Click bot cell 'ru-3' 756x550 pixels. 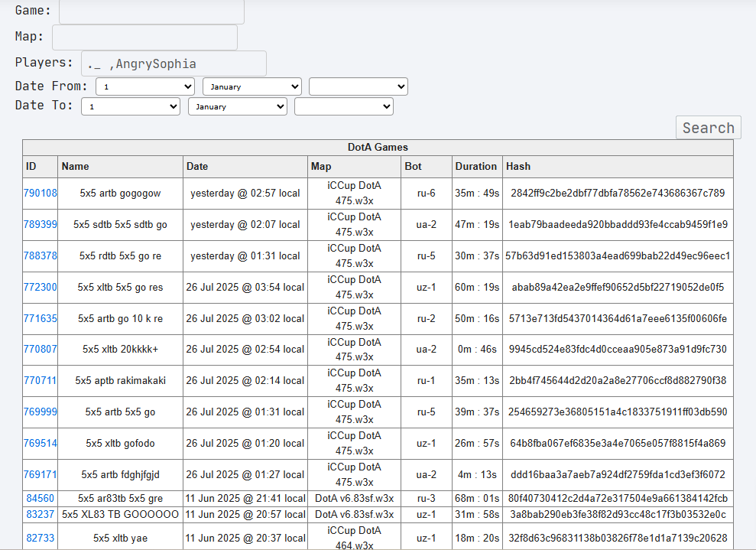point(427,499)
